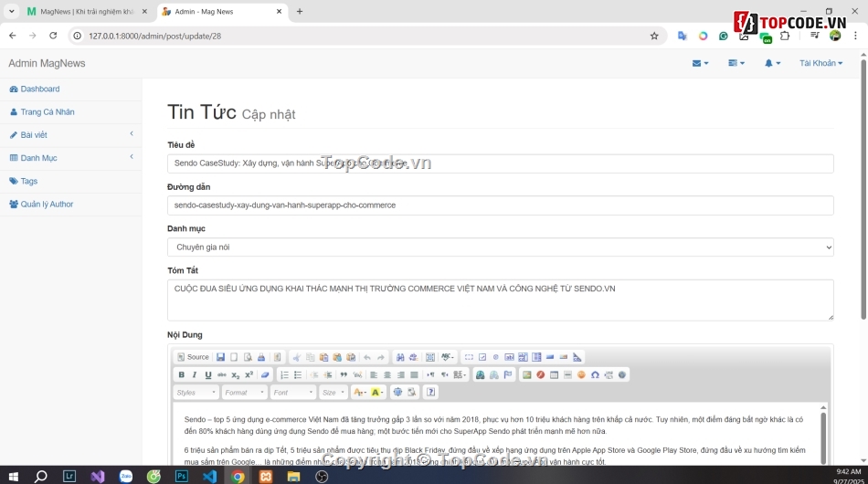Image resolution: width=868 pixels, height=484 pixels.
Task: Open the bell notifications dropdown
Action: [772, 63]
